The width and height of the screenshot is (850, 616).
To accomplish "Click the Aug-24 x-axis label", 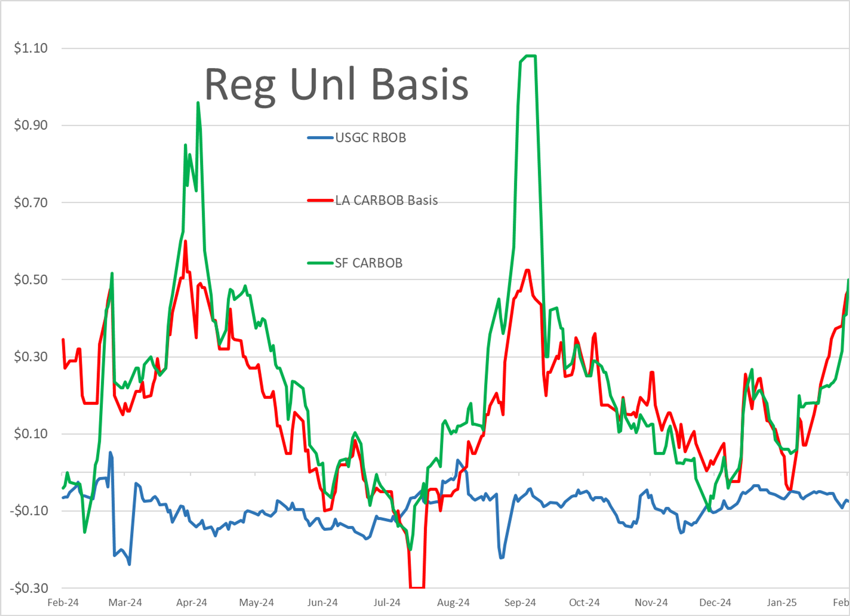I will point(453,602).
